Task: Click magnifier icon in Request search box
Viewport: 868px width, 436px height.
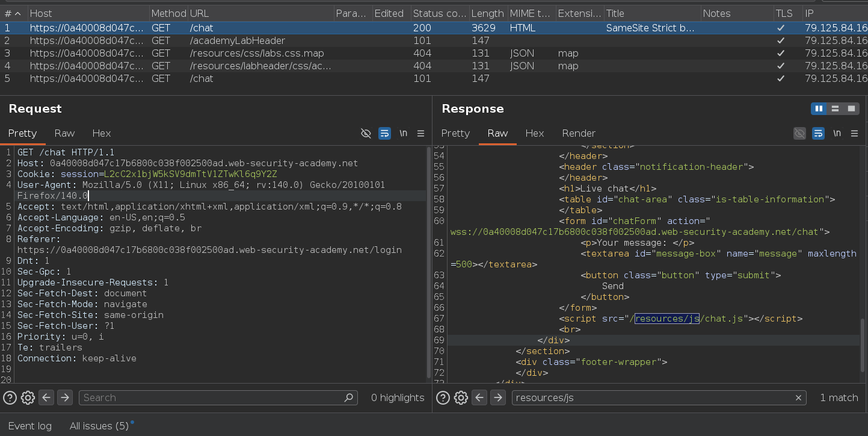Action: 349,397
